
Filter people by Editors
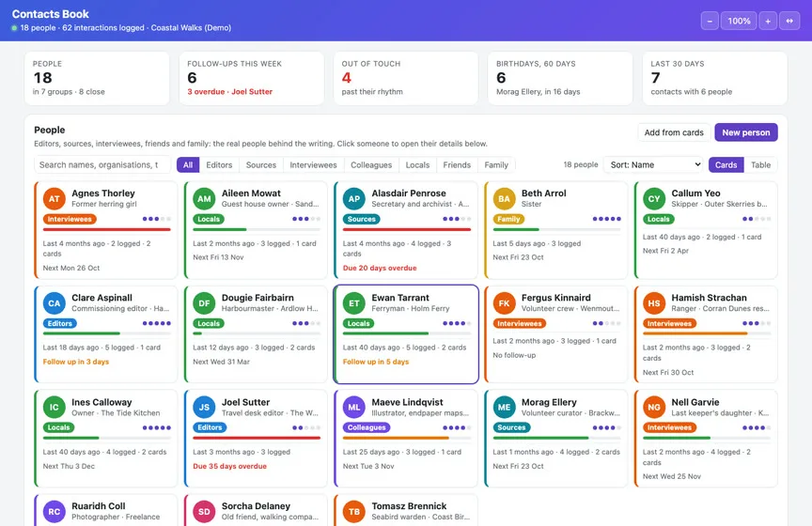tap(219, 164)
